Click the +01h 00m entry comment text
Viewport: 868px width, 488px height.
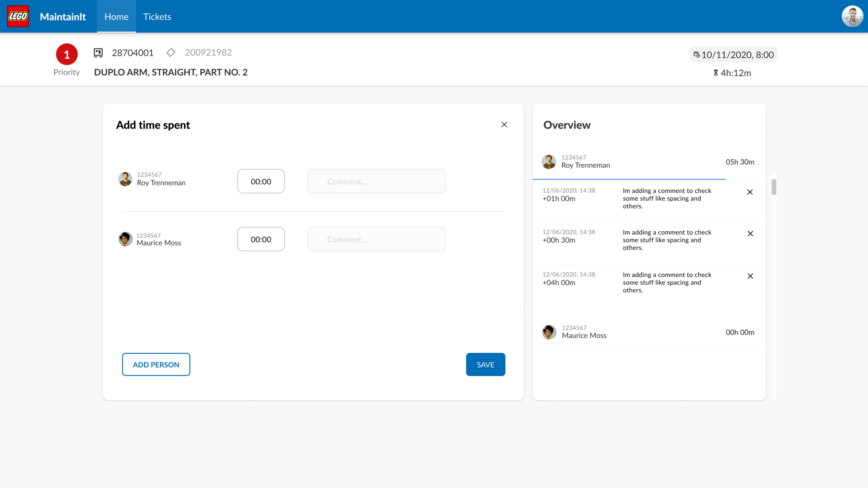point(667,199)
